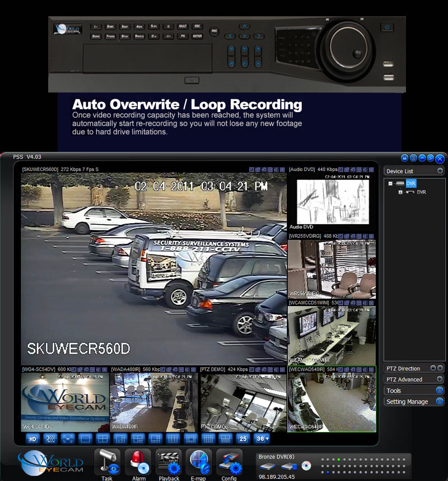Click the World Eyecam logo at bottom-left
448x481 pixels.
pyautogui.click(x=51, y=463)
